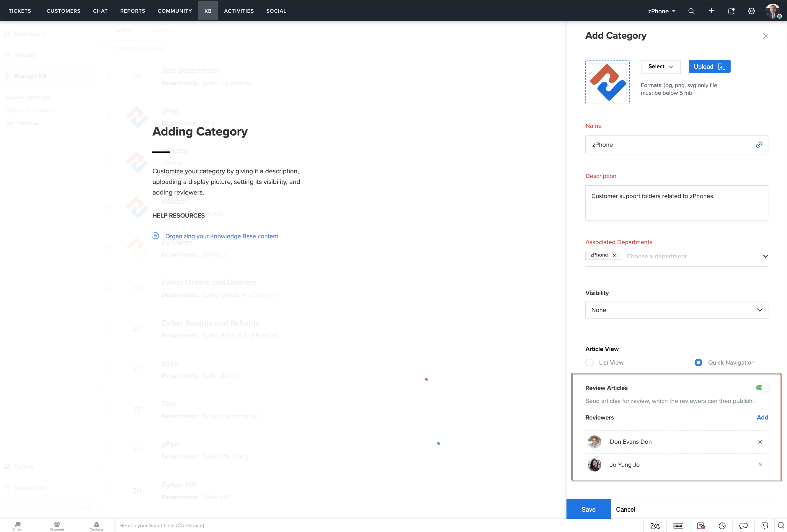Select the List View radio button
The width and height of the screenshot is (787, 532).
point(590,363)
